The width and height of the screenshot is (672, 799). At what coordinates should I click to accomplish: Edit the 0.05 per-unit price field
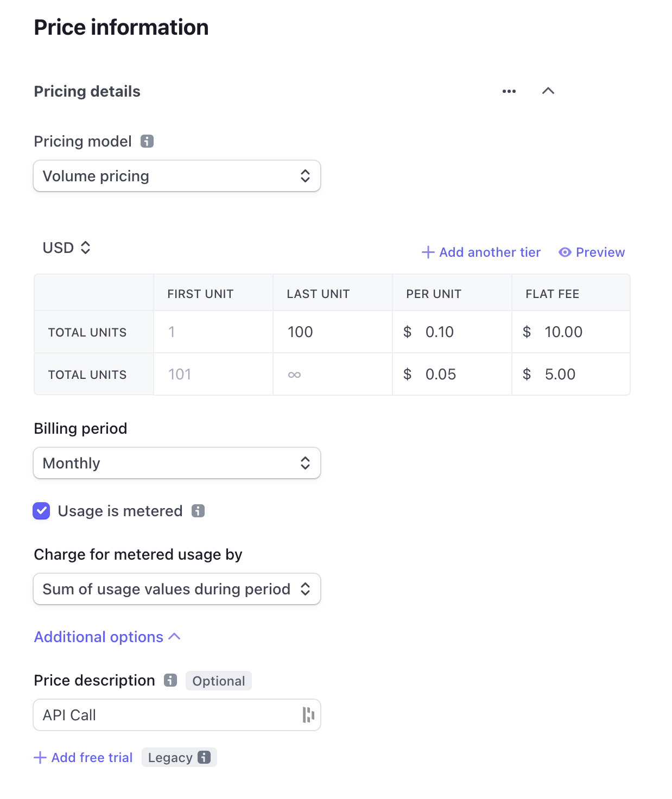pos(451,374)
